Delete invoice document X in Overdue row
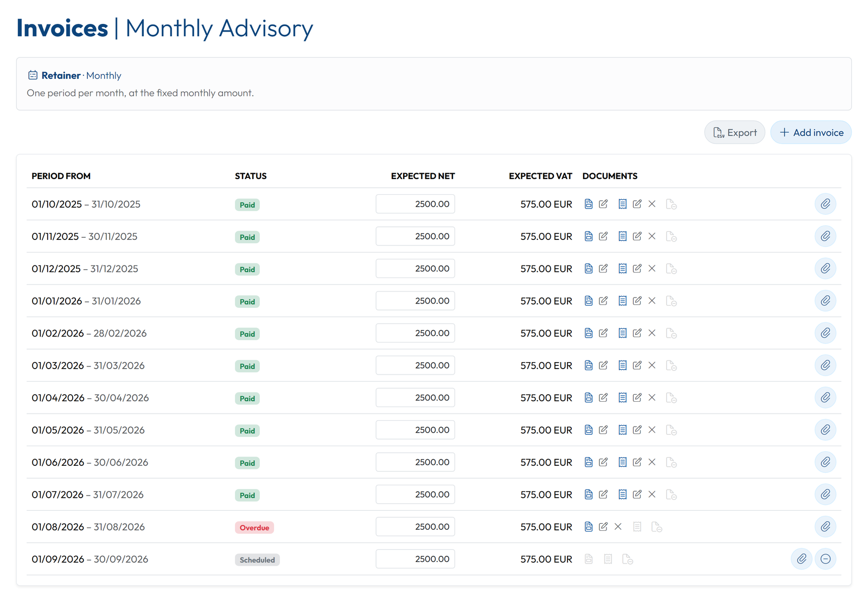The height and width of the screenshot is (602, 868). point(618,527)
